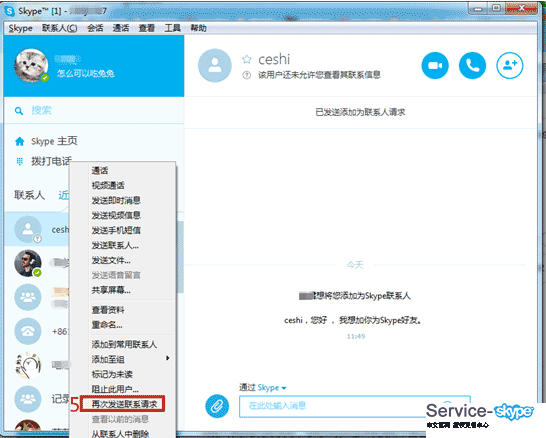Select the contact with sunglasses avatar
Viewport: 546px width, 438px height.
(28, 263)
